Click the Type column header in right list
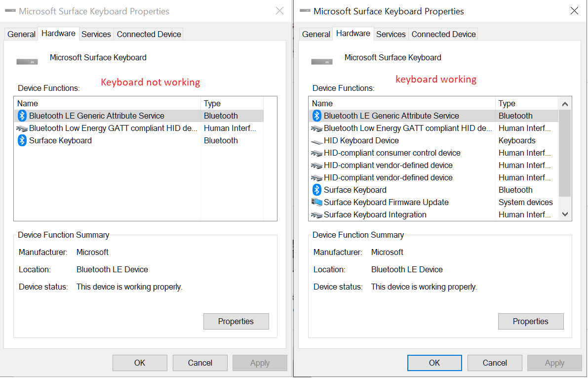The image size is (588, 378). pos(527,103)
